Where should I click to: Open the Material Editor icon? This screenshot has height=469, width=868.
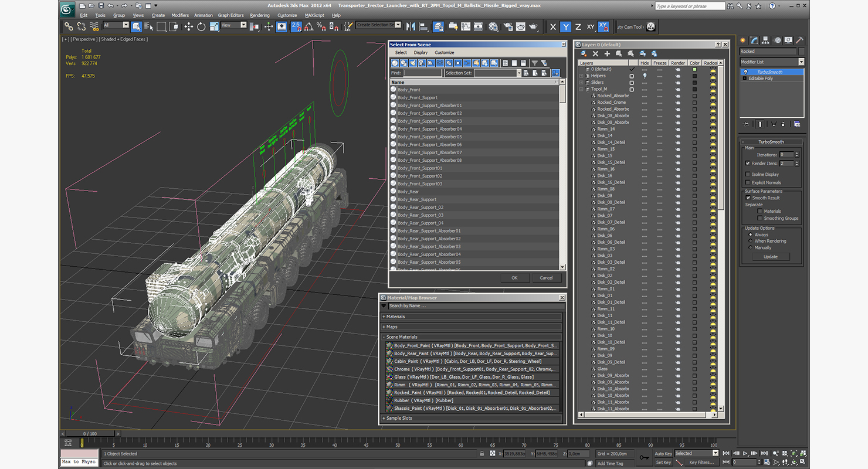coord(493,26)
